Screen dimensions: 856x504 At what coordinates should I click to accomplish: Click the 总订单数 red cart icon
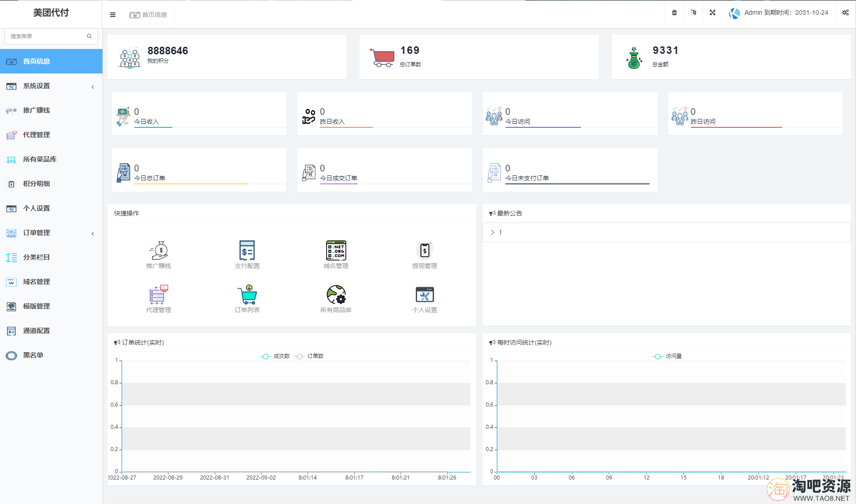[x=382, y=58]
